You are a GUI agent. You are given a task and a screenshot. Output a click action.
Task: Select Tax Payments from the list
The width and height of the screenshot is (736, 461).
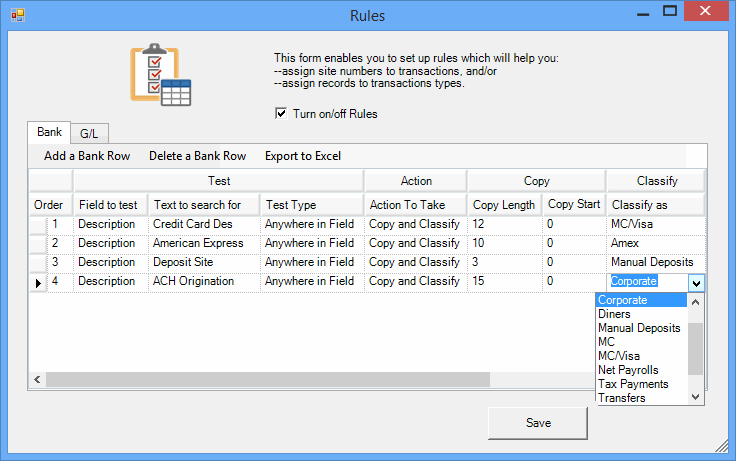(x=632, y=384)
